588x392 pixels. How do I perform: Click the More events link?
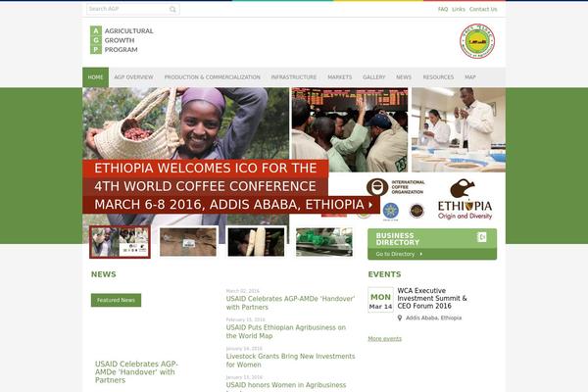point(385,339)
